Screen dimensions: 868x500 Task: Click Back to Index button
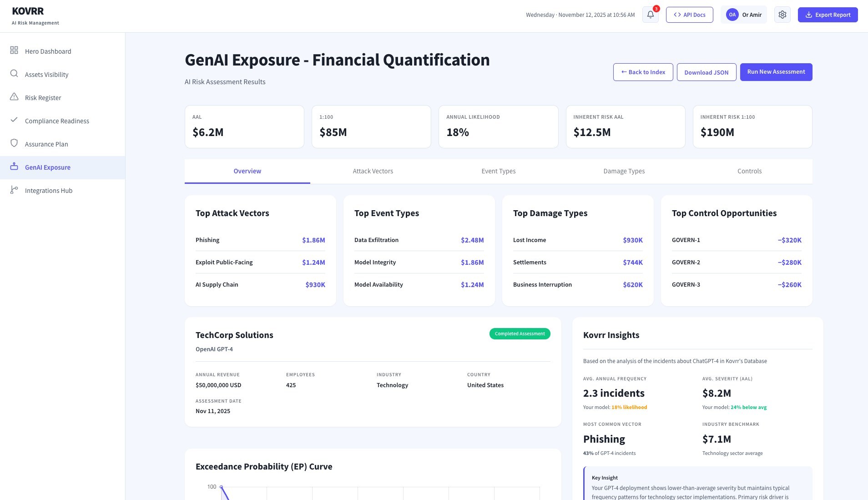click(643, 72)
